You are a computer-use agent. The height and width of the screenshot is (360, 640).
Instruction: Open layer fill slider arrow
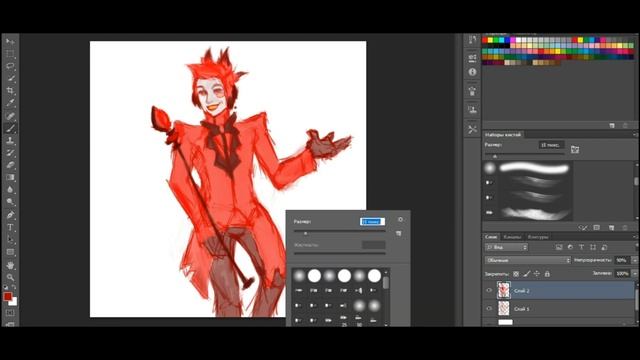(x=634, y=273)
